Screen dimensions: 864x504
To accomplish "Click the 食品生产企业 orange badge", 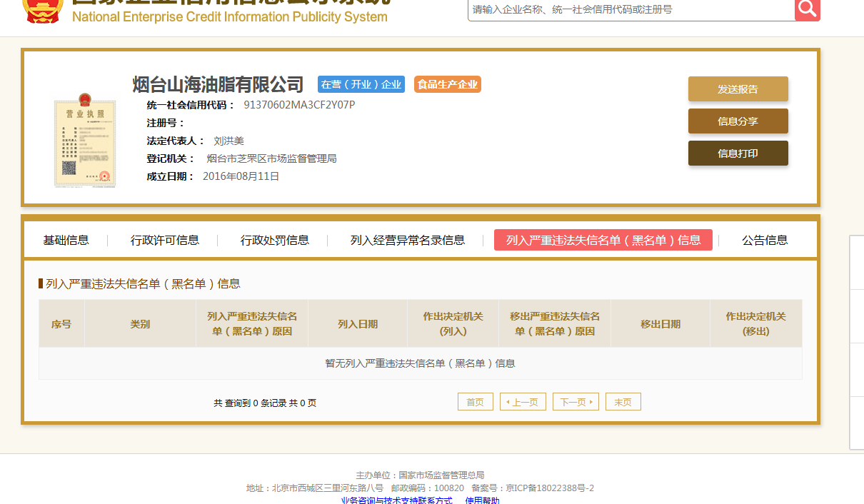I will click(448, 84).
